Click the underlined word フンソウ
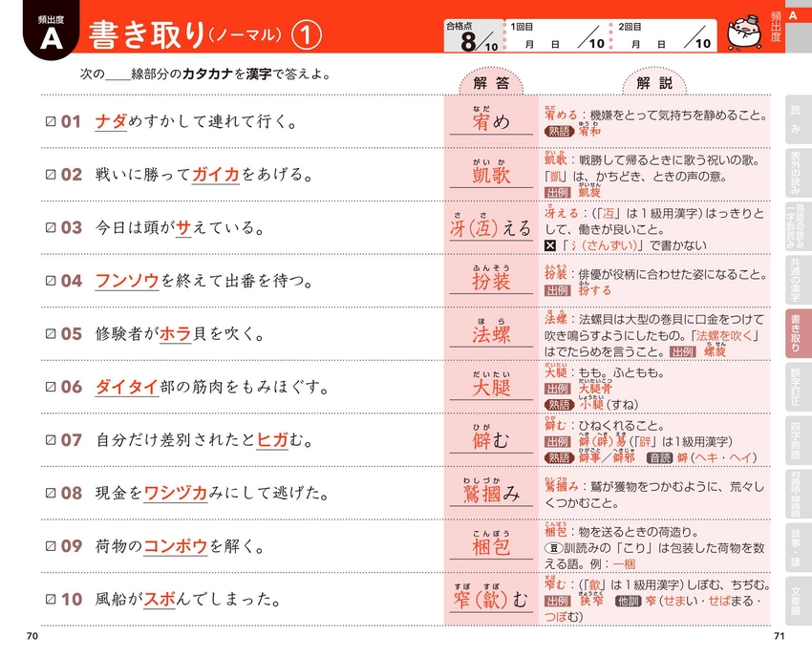Screen dimensions: 812x656 point(127,281)
